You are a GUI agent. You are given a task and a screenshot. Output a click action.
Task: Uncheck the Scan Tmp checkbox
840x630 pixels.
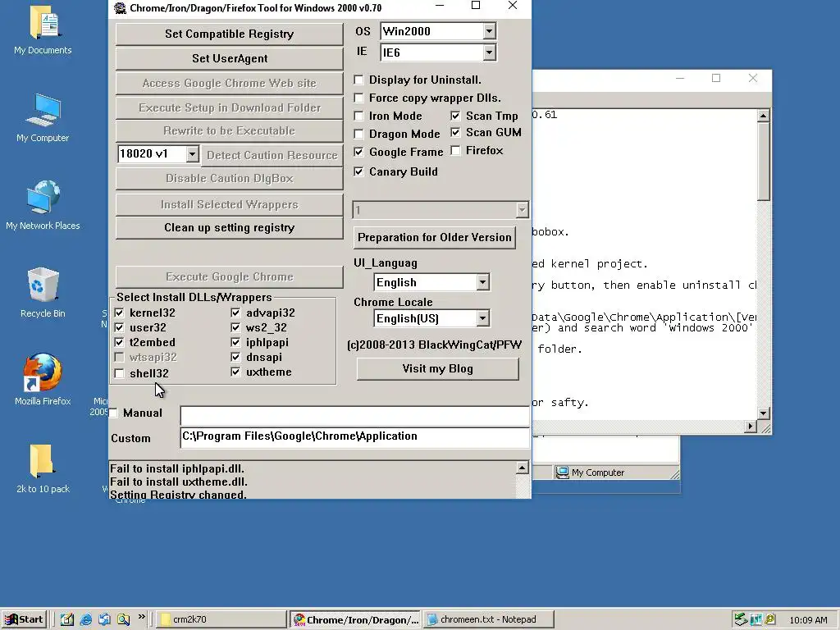point(455,116)
